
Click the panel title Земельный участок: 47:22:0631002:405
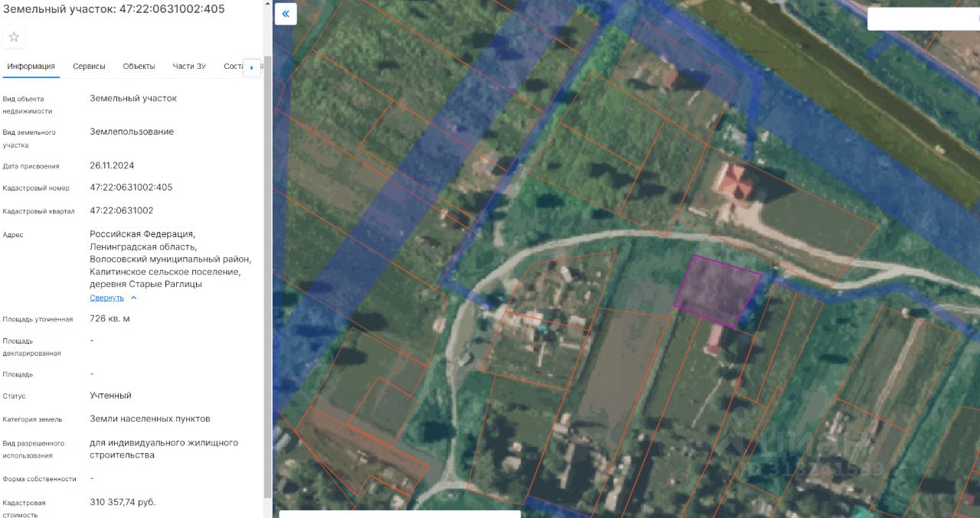114,8
